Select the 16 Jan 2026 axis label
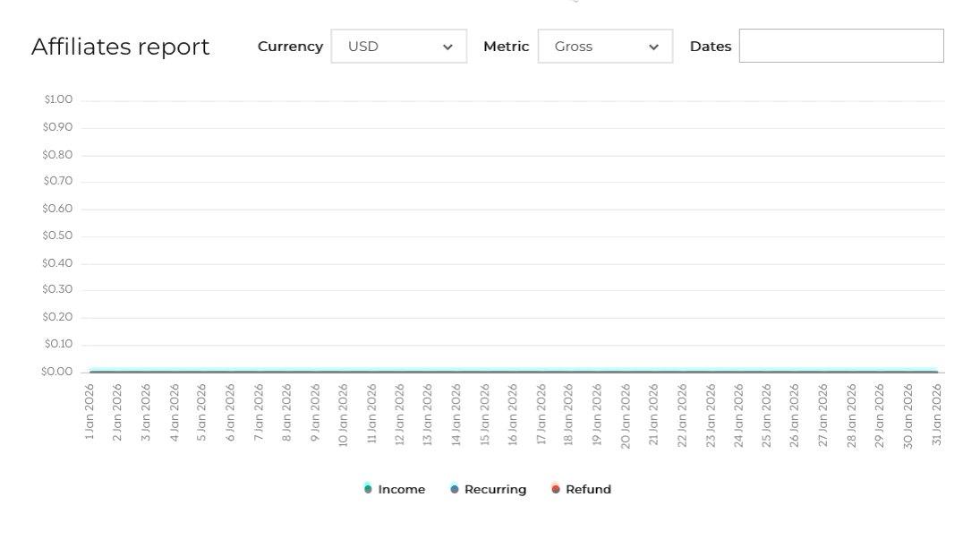The image size is (980, 540). 513,415
